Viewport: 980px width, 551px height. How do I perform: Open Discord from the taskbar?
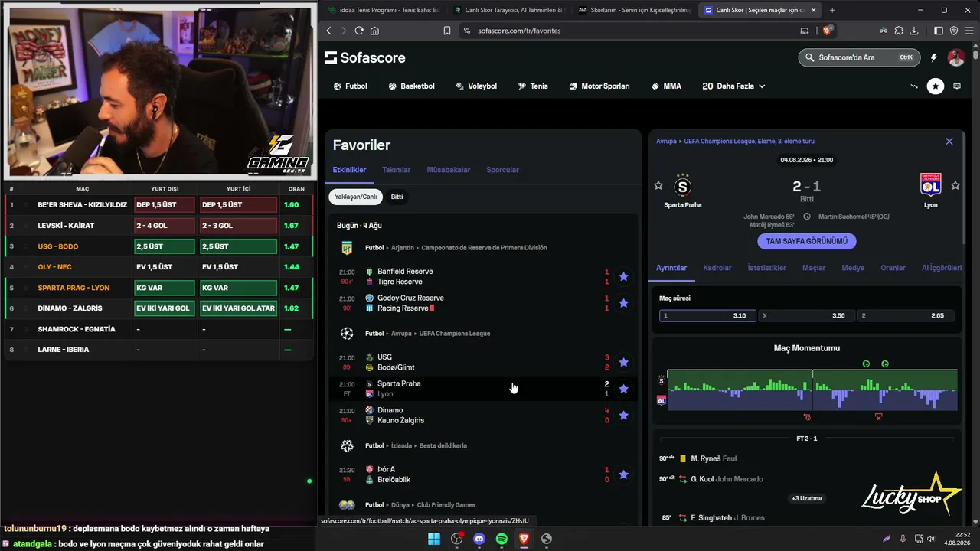pyautogui.click(x=479, y=539)
